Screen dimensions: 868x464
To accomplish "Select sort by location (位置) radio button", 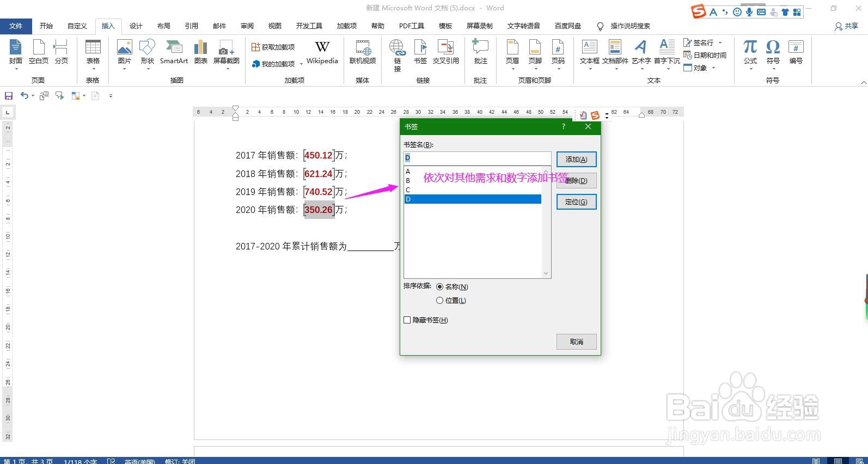I will point(439,301).
